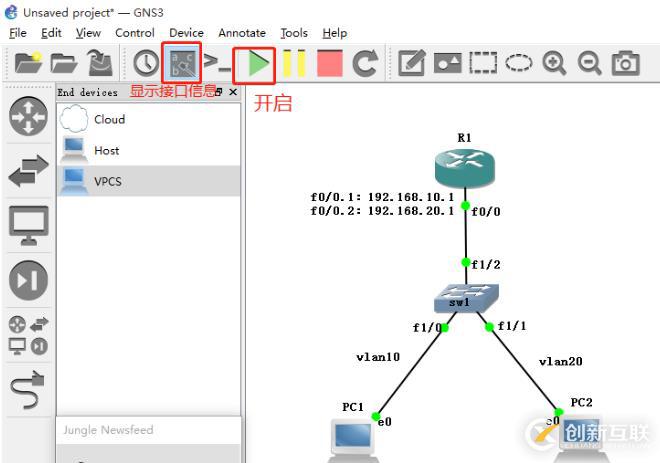This screenshot has width=660, height=463.
Task: Click the f0/0 interface label
Action: [486, 212]
